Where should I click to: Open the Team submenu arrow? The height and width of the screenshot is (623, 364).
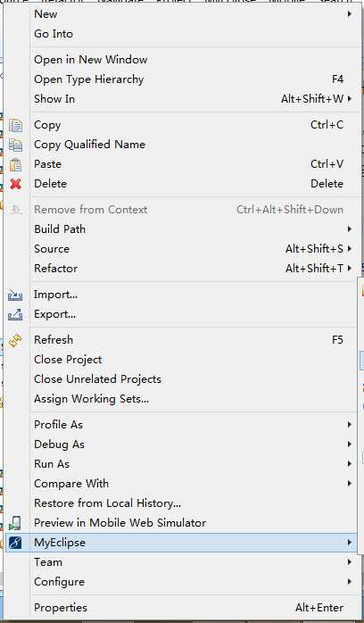pyautogui.click(x=350, y=562)
